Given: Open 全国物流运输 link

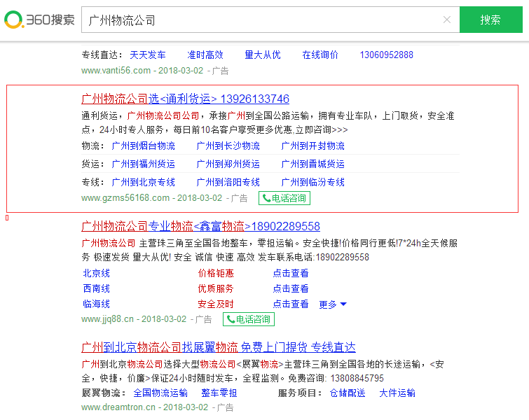Looking at the screenshot, I should pyautogui.click(x=160, y=393).
